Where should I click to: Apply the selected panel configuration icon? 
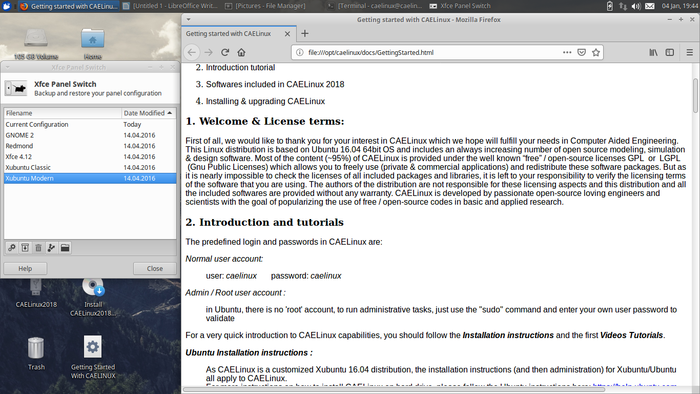[12, 248]
